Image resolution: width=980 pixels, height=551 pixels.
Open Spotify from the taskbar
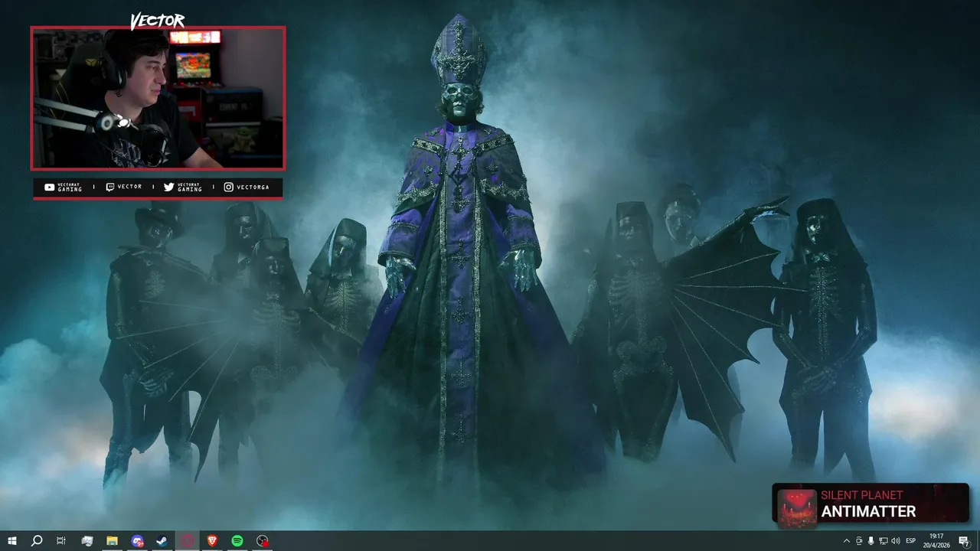click(237, 541)
